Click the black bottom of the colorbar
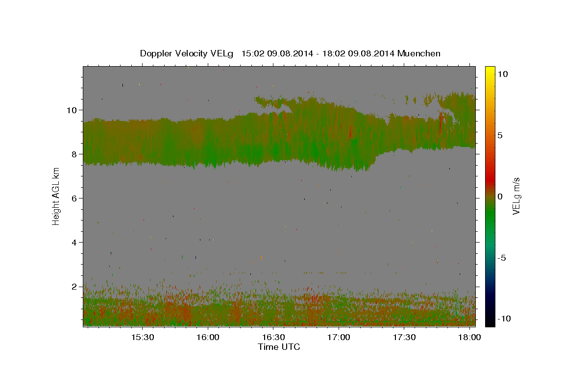 click(490, 321)
